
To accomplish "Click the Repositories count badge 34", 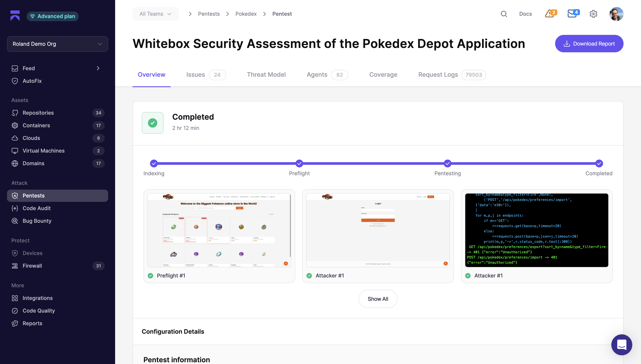I will [98, 113].
